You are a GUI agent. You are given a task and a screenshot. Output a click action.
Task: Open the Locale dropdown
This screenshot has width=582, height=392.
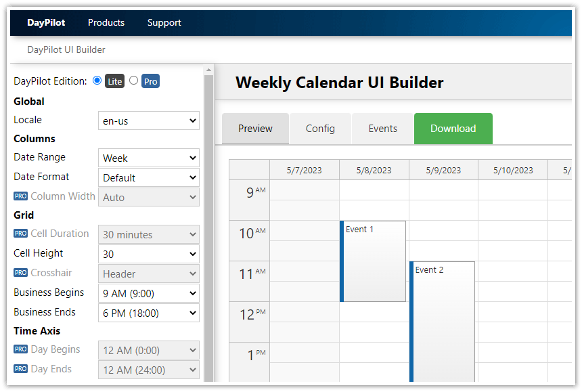[x=148, y=121]
